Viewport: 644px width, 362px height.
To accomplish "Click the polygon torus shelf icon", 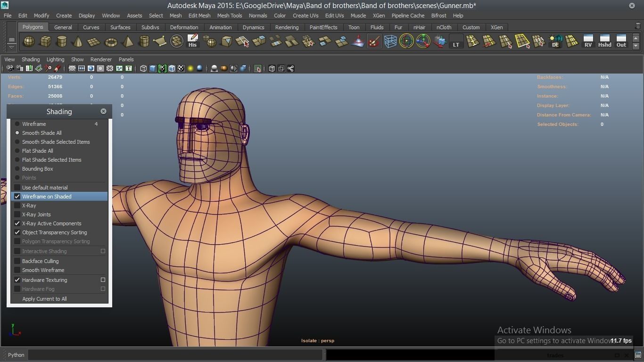I will coord(111,42).
